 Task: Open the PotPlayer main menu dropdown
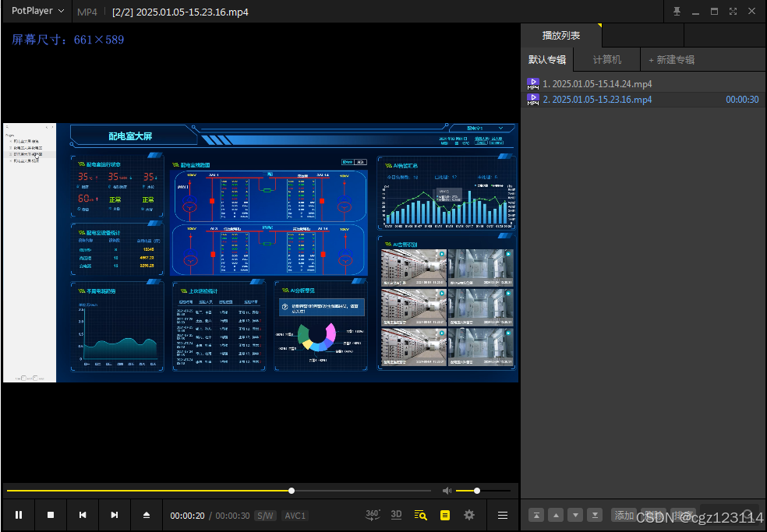[37, 11]
